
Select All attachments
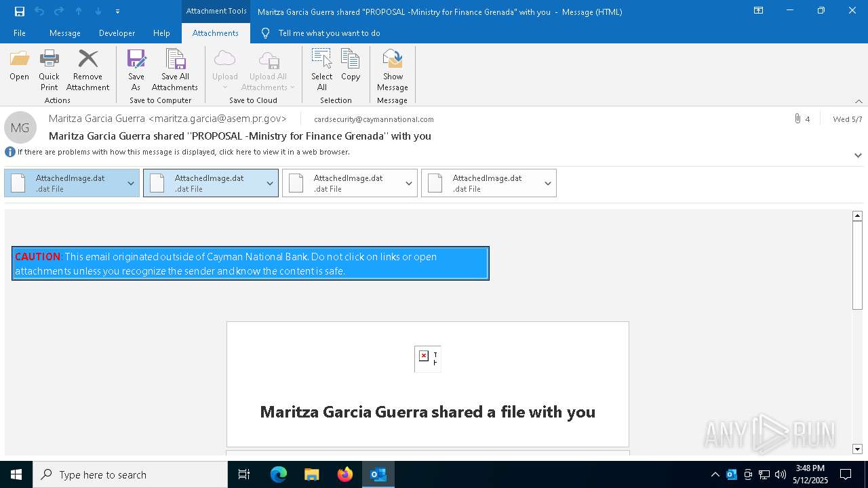pyautogui.click(x=321, y=70)
